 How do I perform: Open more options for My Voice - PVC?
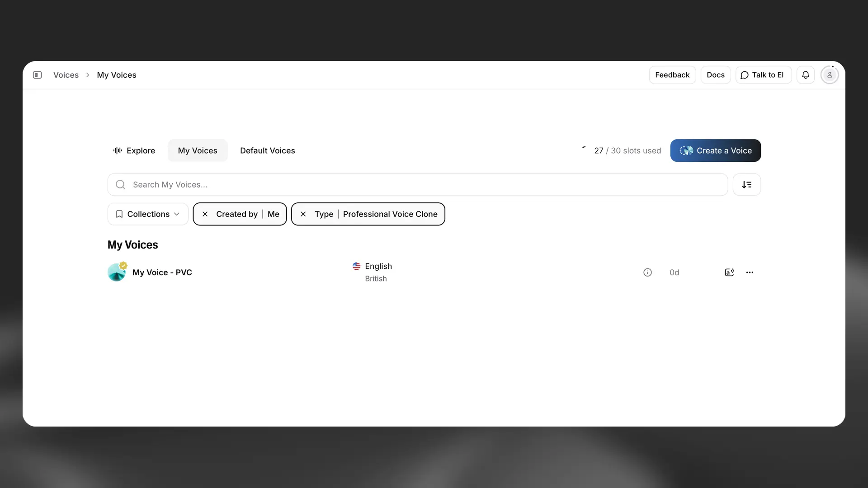pyautogui.click(x=750, y=272)
